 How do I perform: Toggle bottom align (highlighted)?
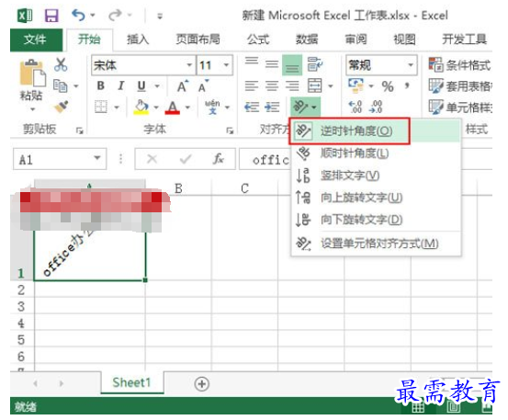292,65
